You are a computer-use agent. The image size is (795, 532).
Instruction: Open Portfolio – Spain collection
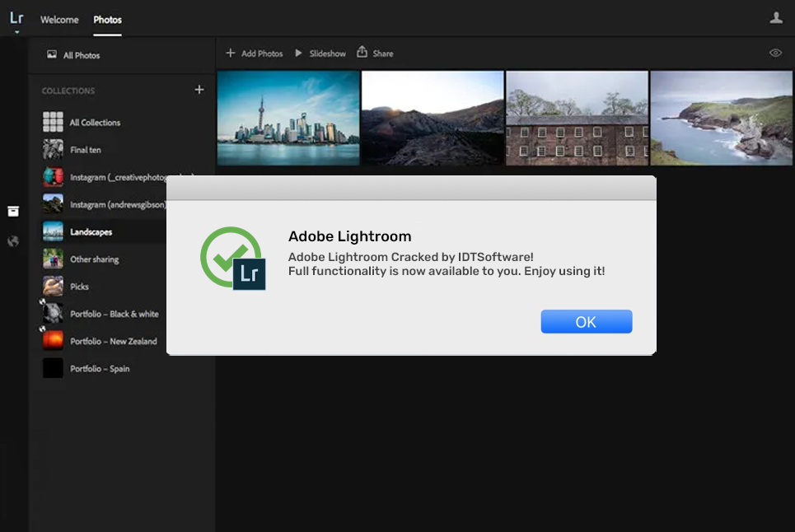[x=122, y=368]
